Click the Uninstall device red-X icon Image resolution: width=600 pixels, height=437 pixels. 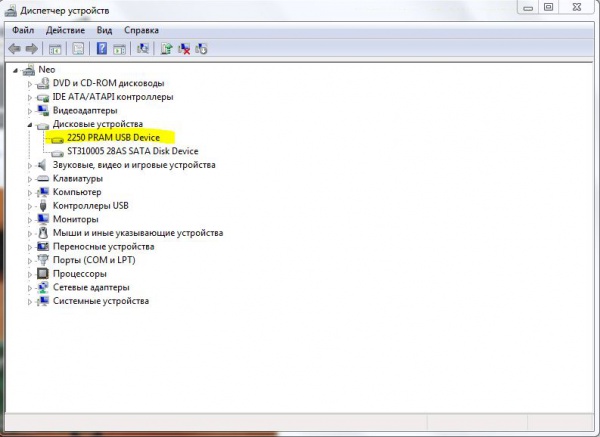[x=184, y=49]
